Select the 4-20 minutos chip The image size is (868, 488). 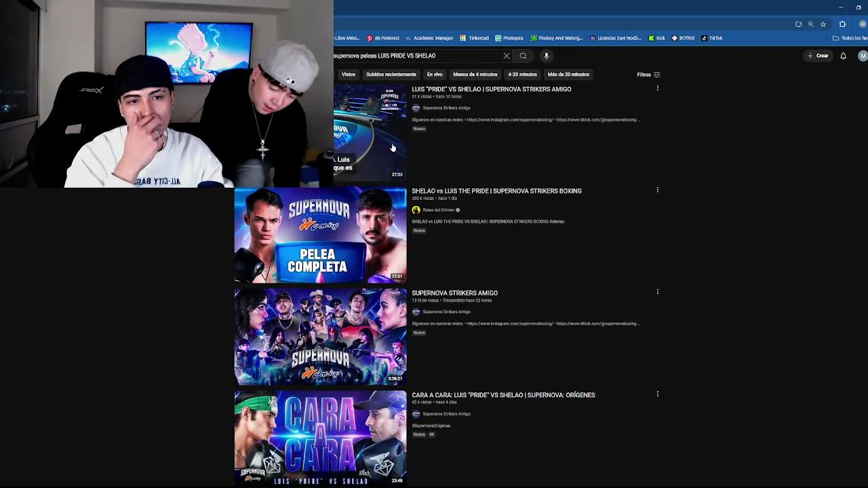(x=522, y=75)
